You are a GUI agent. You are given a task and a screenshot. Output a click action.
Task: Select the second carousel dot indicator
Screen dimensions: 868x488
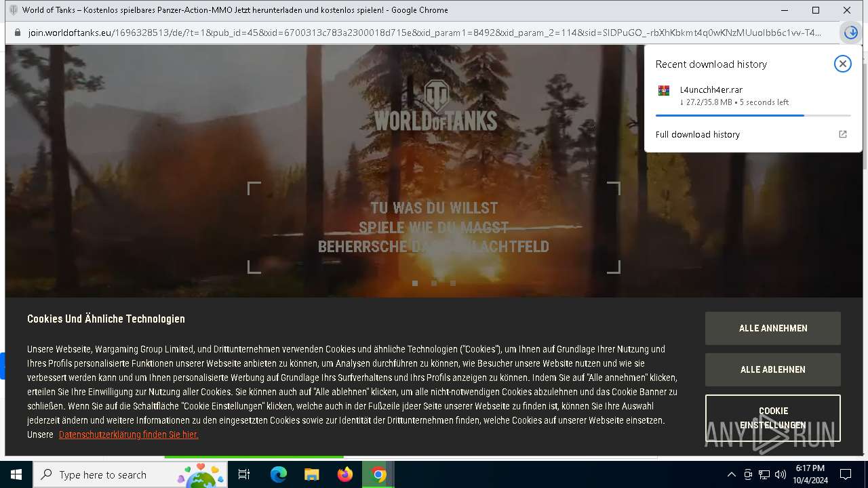434,283
